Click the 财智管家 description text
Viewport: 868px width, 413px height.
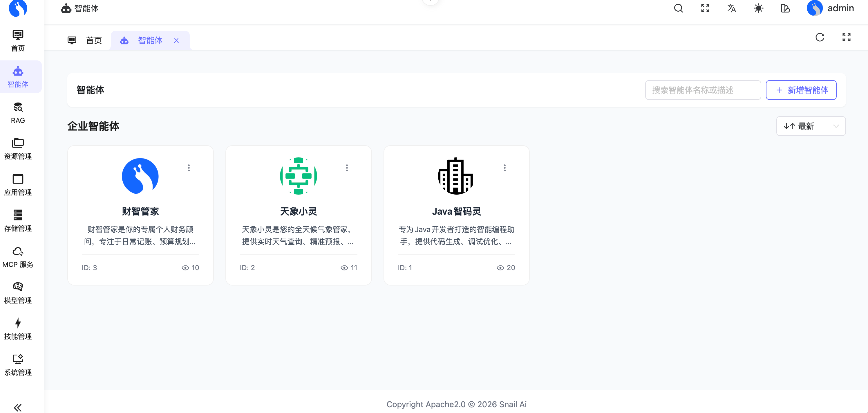(x=140, y=236)
